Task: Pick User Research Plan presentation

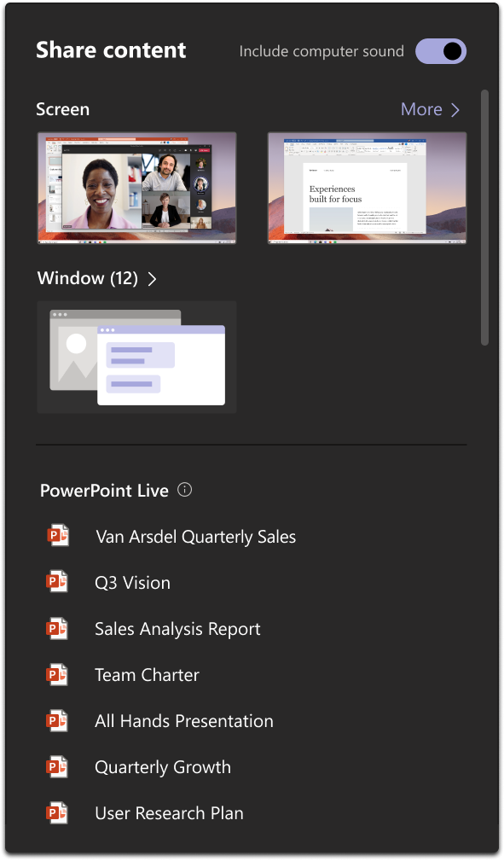Action: click(169, 813)
